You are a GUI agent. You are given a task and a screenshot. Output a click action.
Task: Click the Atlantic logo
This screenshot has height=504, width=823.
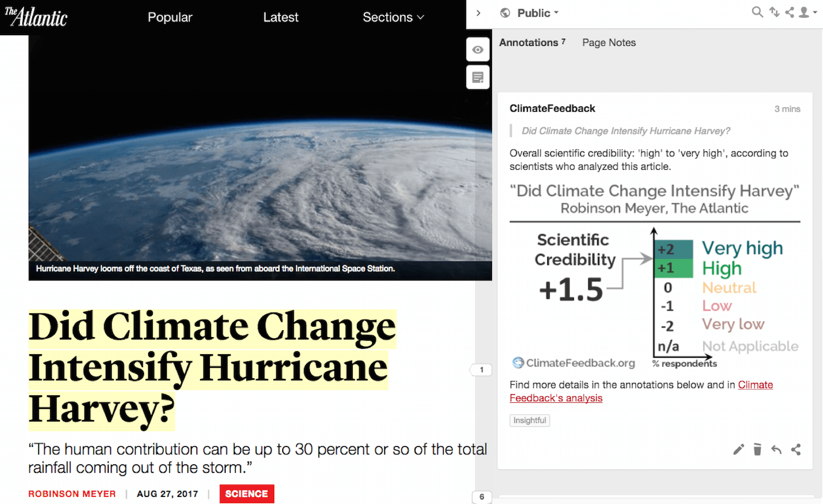tap(36, 17)
